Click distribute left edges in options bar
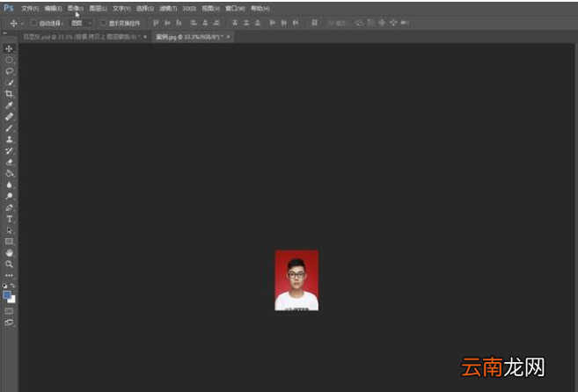578x392 pixels. pos(273,23)
